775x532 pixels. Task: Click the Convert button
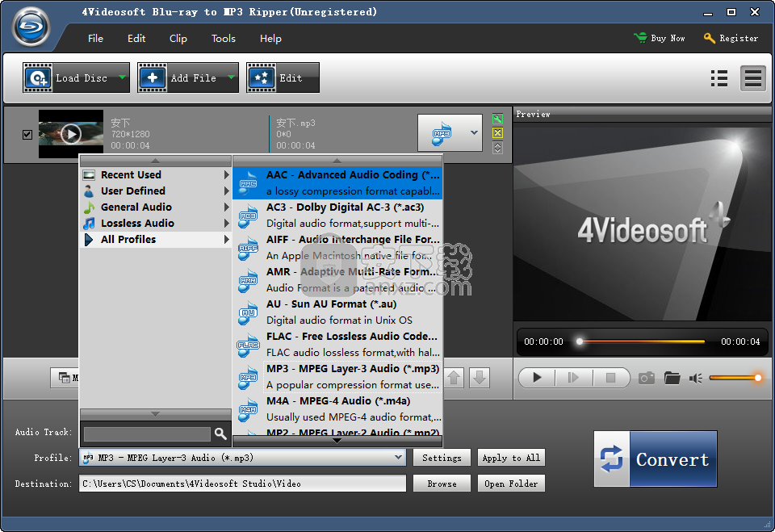coord(656,459)
